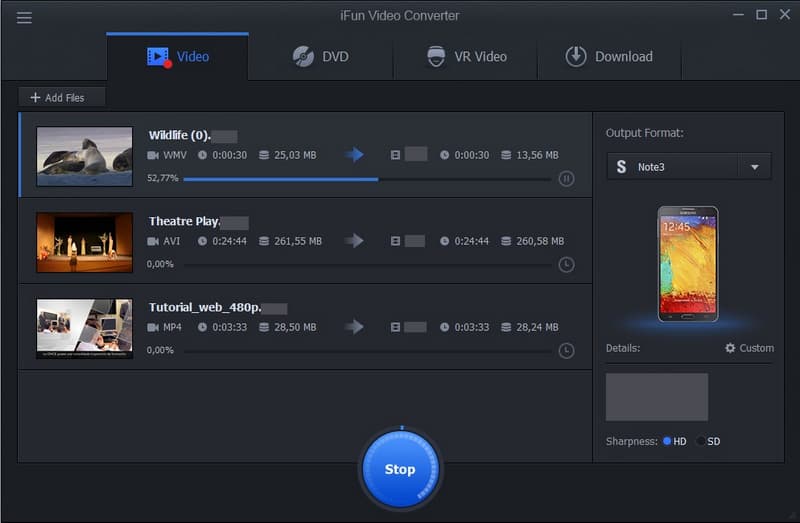Switch to the DVD tab
Viewport: 800px width, 523px height.
pos(320,56)
